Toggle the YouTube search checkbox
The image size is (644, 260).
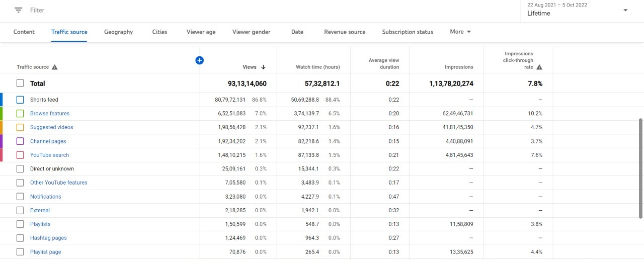(20, 155)
